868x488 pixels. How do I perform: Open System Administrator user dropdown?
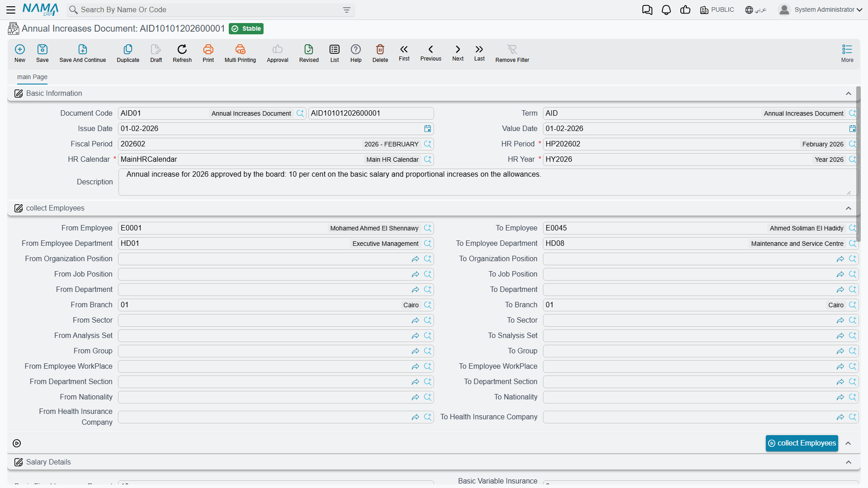tap(821, 10)
